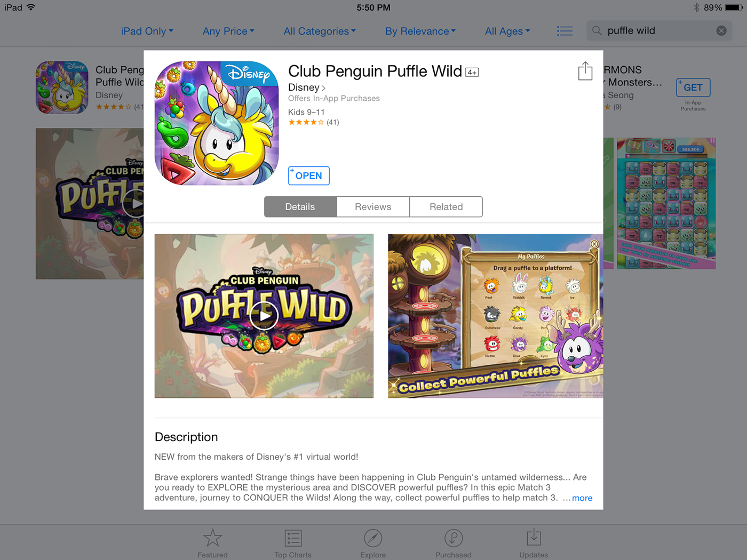The width and height of the screenshot is (747, 560).
Task: Expand description with the more link
Action: [x=582, y=498]
